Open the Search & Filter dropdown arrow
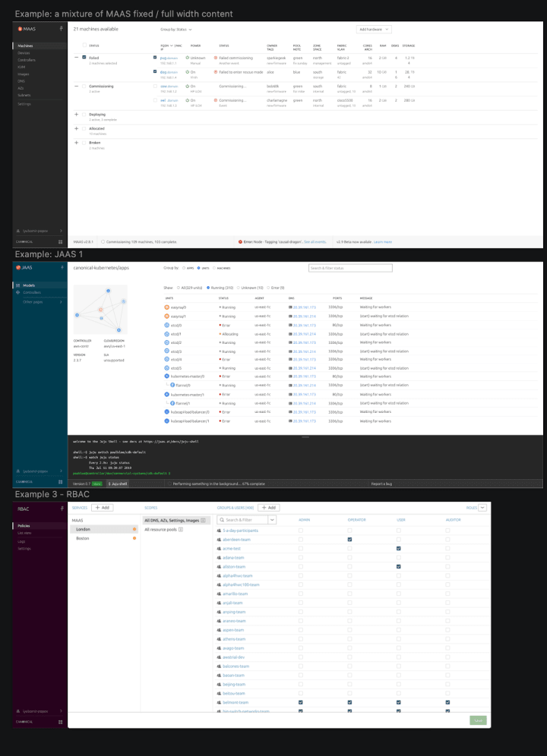 272,520
